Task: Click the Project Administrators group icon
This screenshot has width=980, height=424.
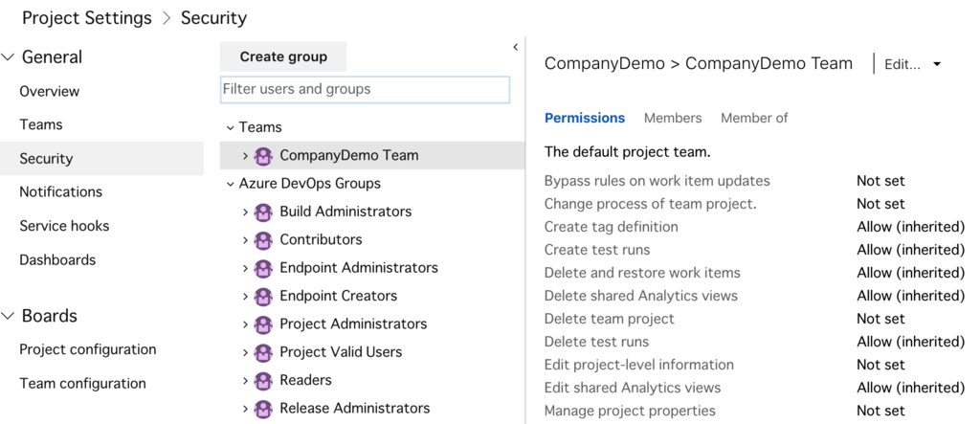Action: [263, 324]
